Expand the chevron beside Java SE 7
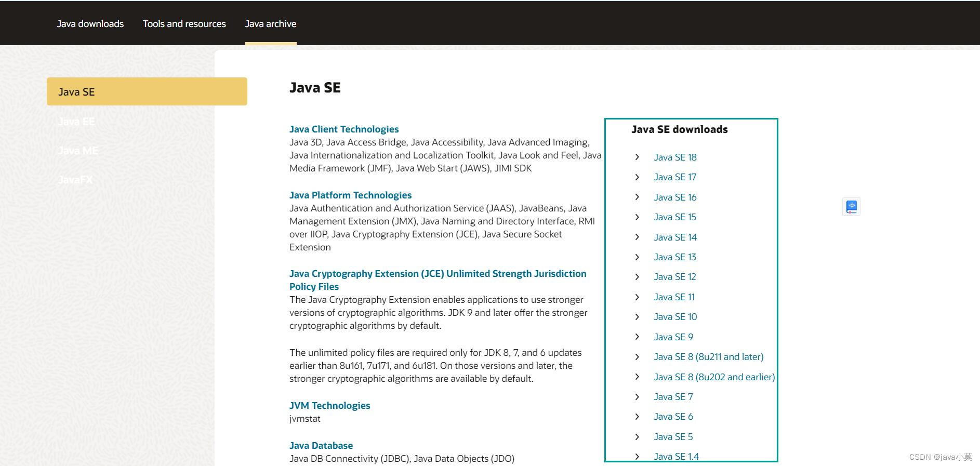 click(637, 397)
